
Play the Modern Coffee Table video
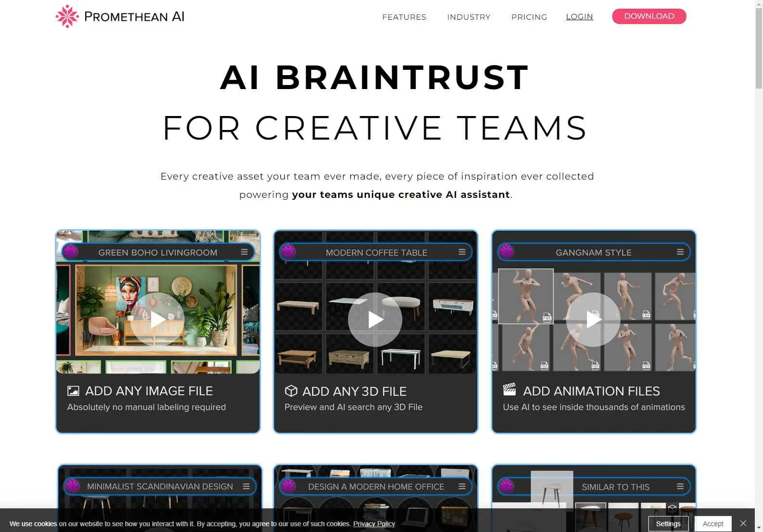[375, 319]
